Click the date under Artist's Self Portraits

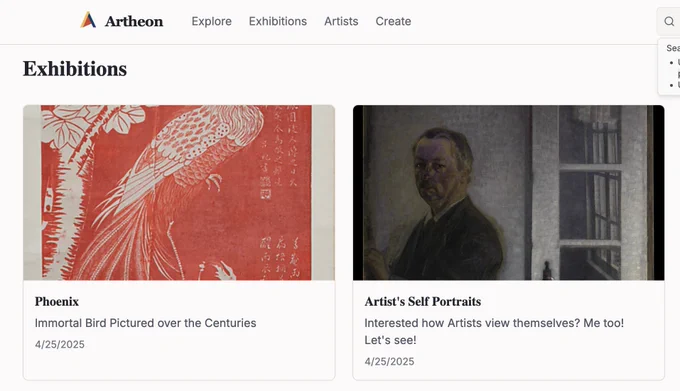pos(389,362)
